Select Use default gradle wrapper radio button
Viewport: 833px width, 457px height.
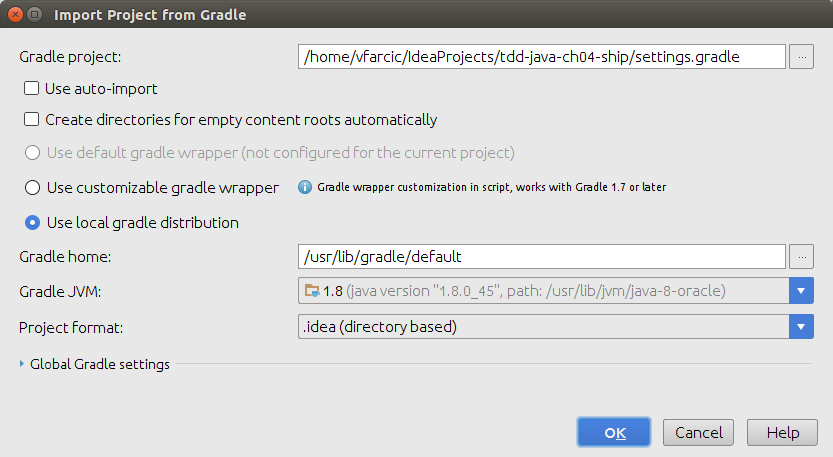(32, 153)
